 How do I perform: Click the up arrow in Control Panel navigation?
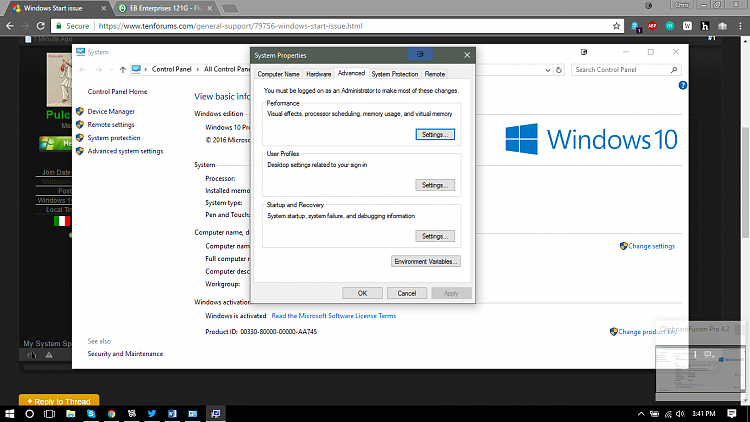123,70
